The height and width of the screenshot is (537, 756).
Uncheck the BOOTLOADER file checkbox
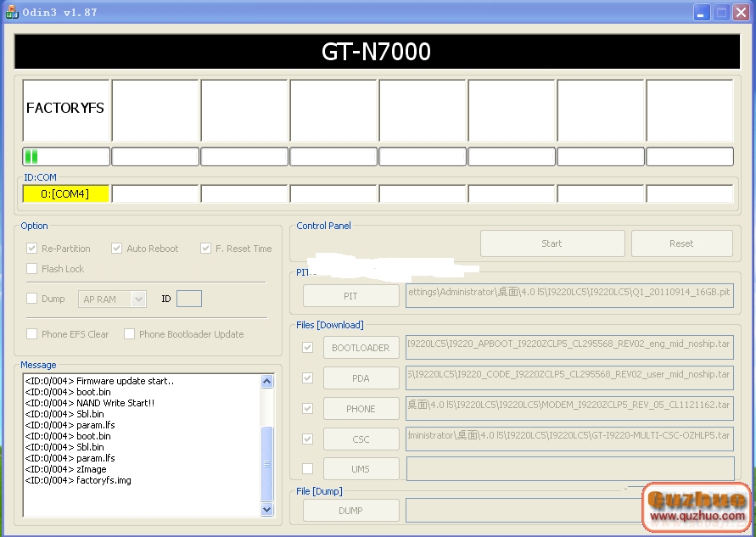308,348
